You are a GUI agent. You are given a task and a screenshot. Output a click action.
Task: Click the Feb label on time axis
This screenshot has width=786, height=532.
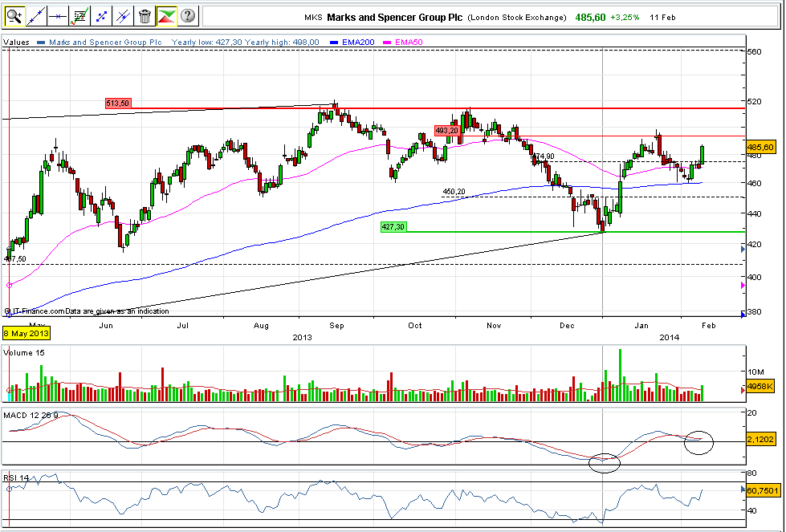tap(708, 326)
